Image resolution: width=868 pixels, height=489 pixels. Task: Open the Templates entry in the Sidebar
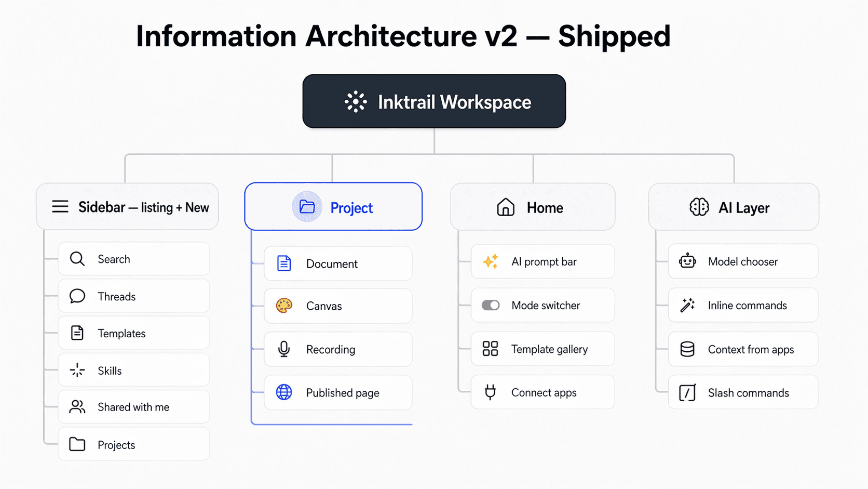tap(134, 333)
